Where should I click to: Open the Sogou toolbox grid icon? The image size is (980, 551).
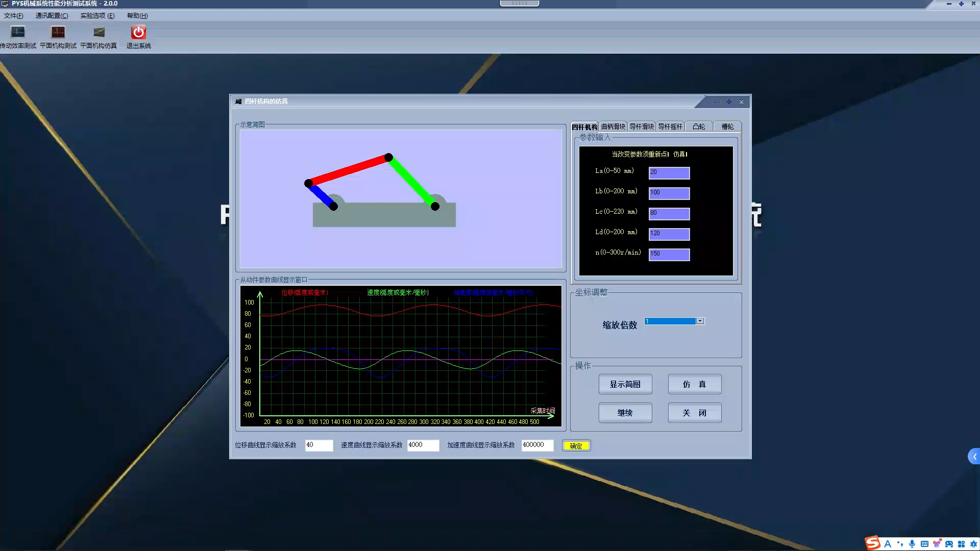[x=961, y=544]
